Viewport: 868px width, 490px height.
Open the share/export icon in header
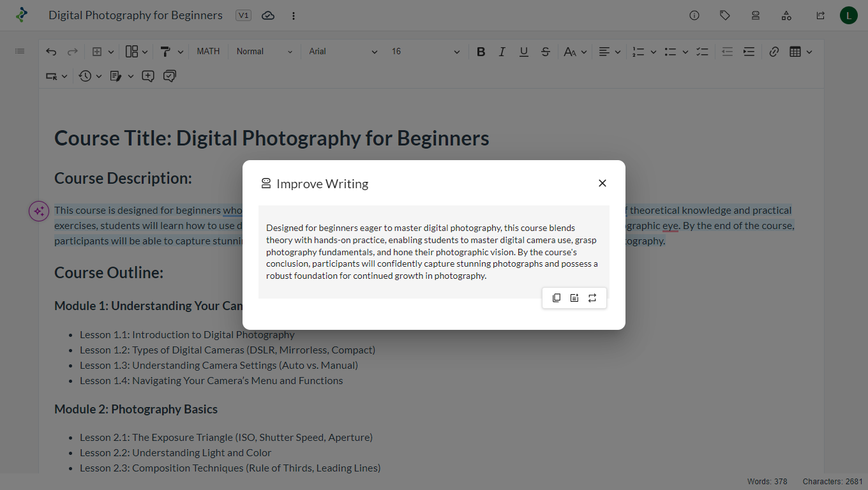pyautogui.click(x=820, y=15)
